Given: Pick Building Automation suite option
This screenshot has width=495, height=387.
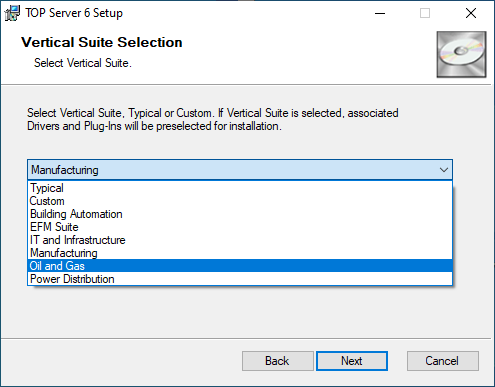Looking at the screenshot, I should click(240, 214).
